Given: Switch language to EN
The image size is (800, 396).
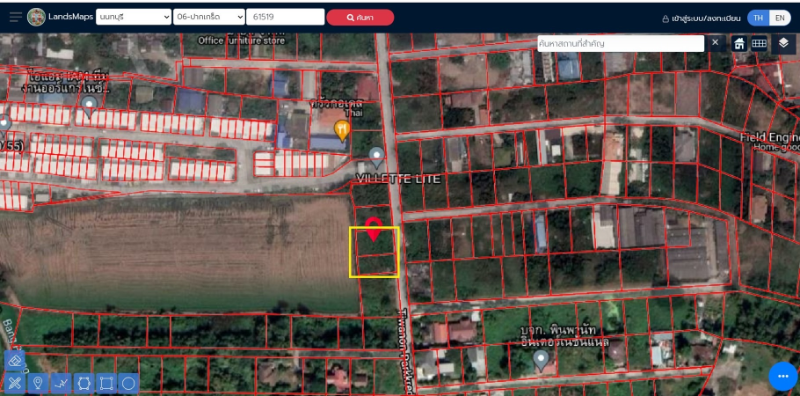Looking at the screenshot, I should [780, 17].
